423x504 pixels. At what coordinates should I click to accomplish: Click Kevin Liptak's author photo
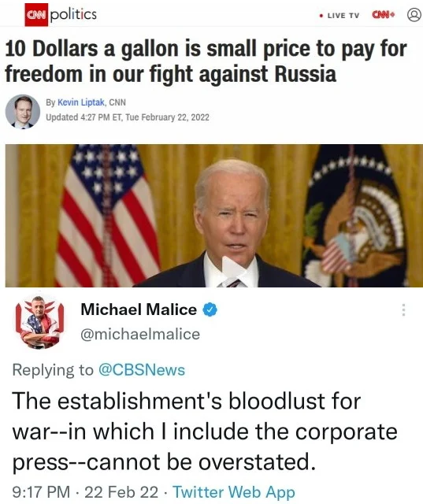coord(23,112)
